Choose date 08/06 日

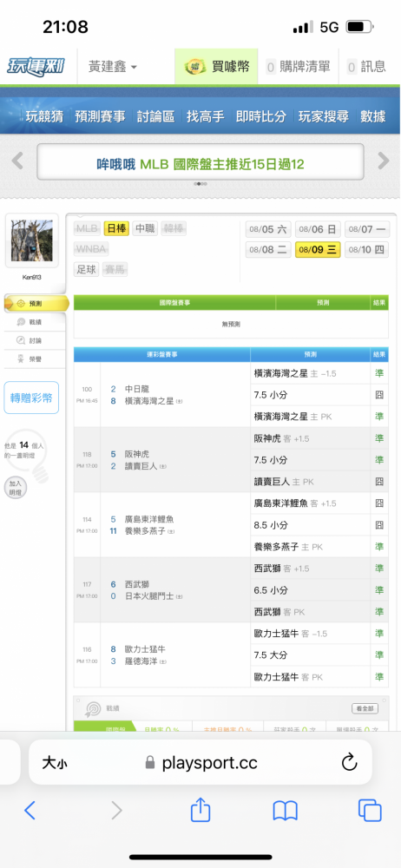[318, 229]
